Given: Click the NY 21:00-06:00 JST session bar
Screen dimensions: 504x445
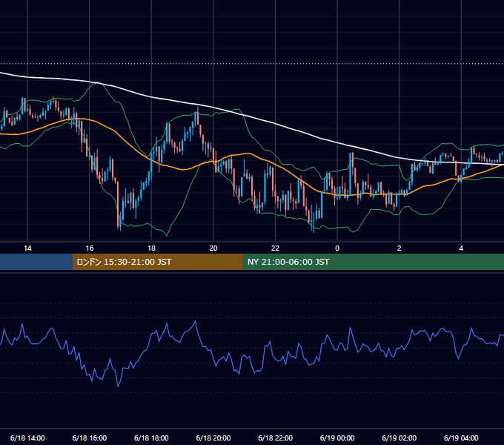Looking at the screenshot, I should pyautogui.click(x=373, y=262).
